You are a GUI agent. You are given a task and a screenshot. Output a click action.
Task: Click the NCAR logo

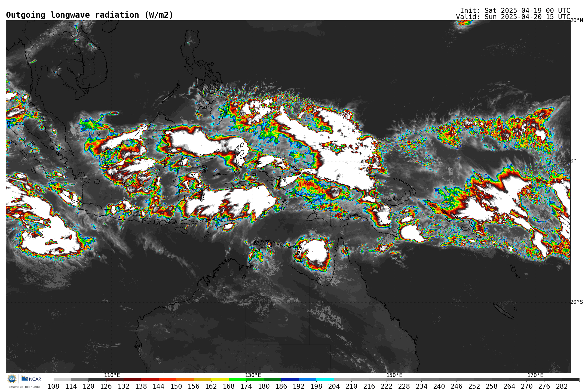coord(31,379)
